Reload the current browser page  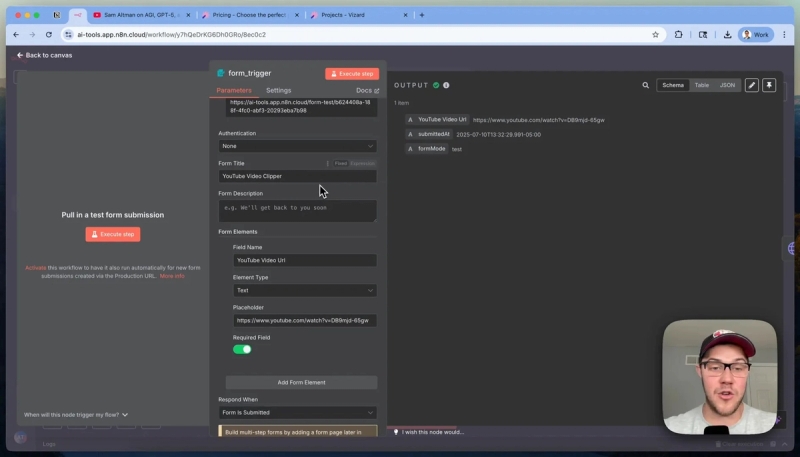coord(48,35)
